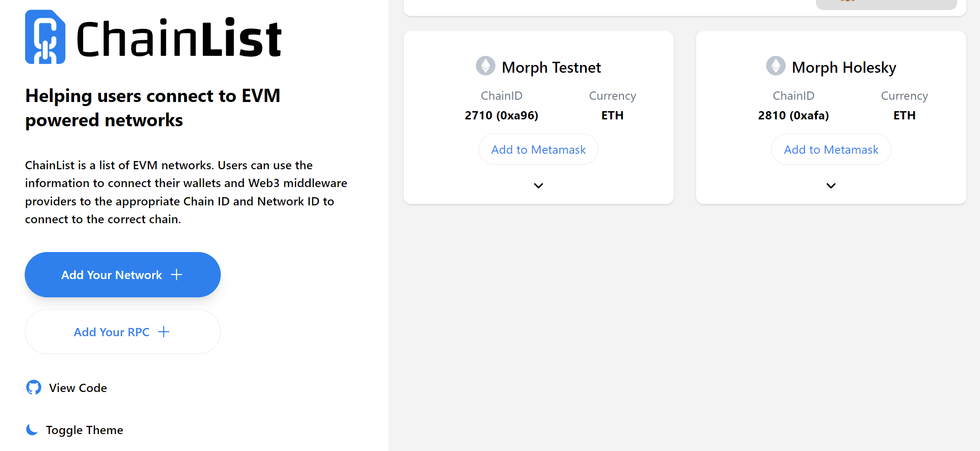Click the Morph Holesky network name

[844, 68]
